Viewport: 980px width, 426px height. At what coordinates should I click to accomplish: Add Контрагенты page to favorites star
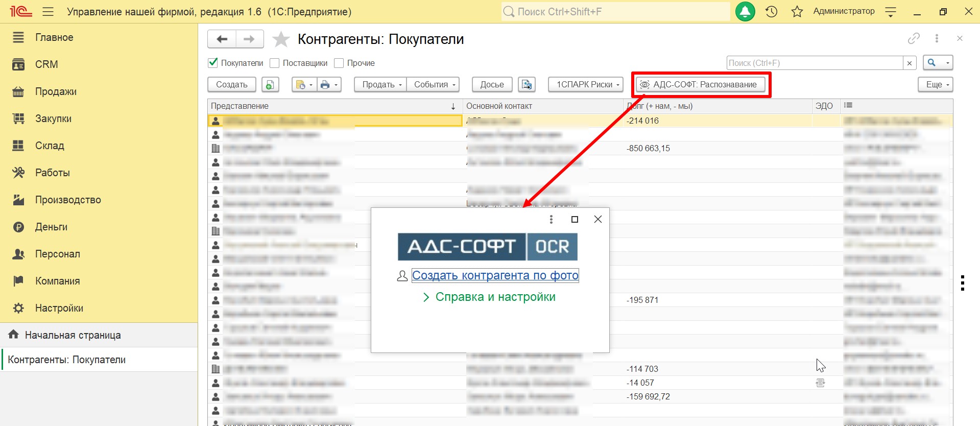[281, 39]
